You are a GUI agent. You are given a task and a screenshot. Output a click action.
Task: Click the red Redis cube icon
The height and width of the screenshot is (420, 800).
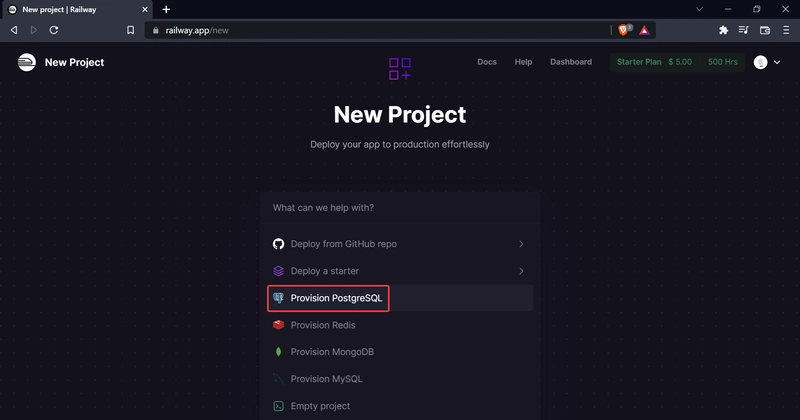278,325
